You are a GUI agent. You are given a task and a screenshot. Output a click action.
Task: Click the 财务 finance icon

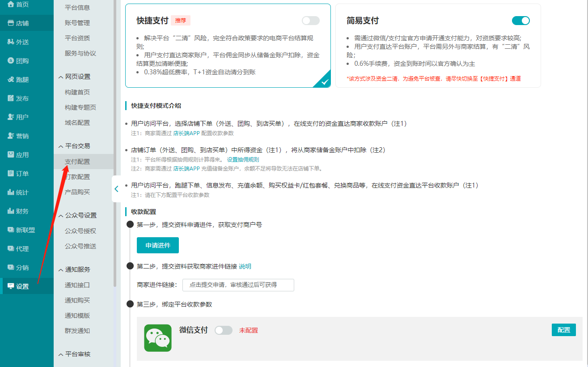pyautogui.click(x=11, y=211)
